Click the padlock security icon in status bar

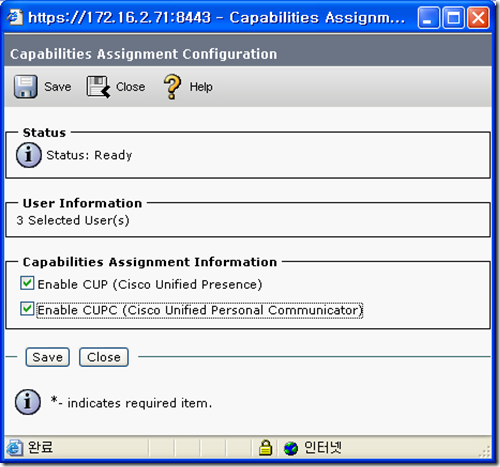(265, 448)
